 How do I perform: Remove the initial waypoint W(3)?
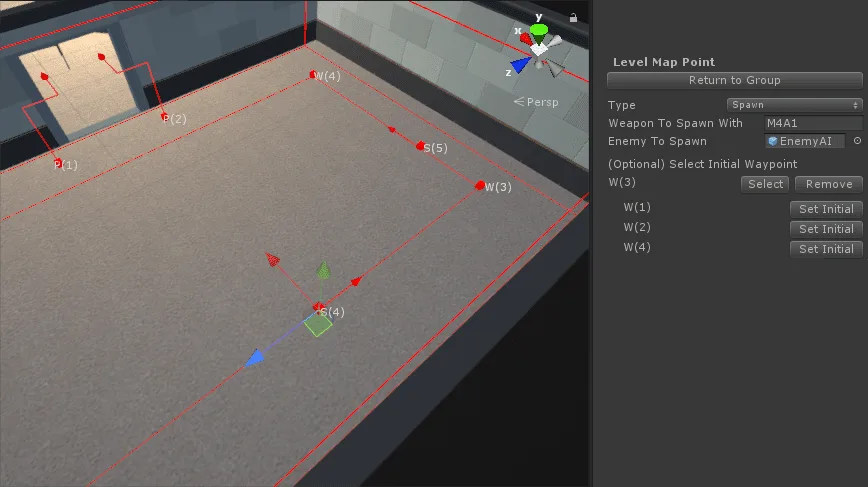[829, 184]
